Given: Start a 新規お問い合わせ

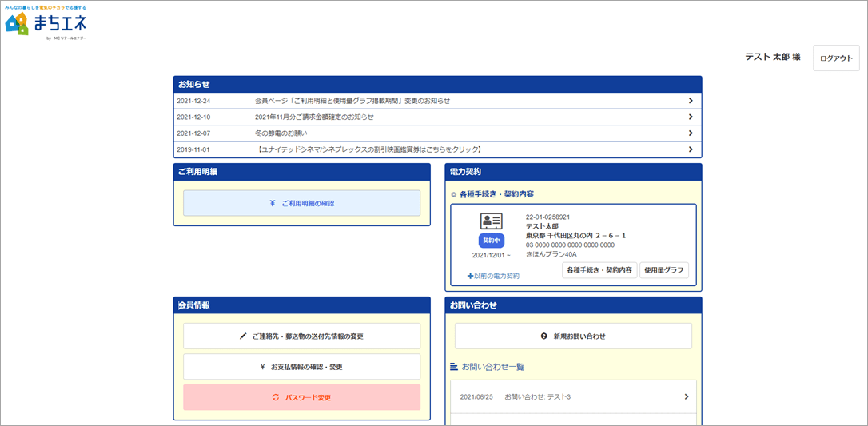Looking at the screenshot, I should tap(574, 336).
